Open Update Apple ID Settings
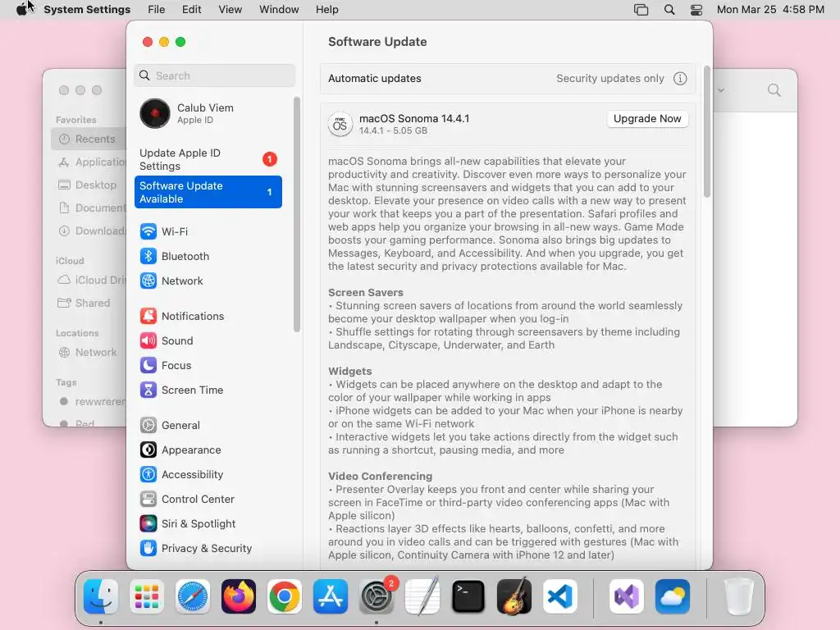840x630 pixels. [x=208, y=160]
